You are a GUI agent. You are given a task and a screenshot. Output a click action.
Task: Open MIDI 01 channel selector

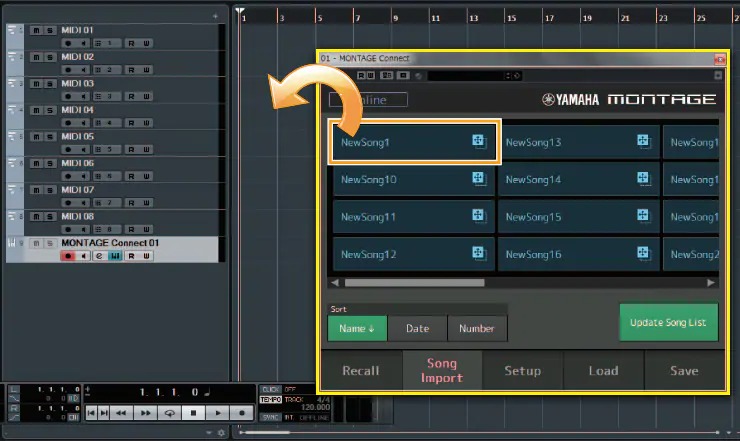coord(106,43)
